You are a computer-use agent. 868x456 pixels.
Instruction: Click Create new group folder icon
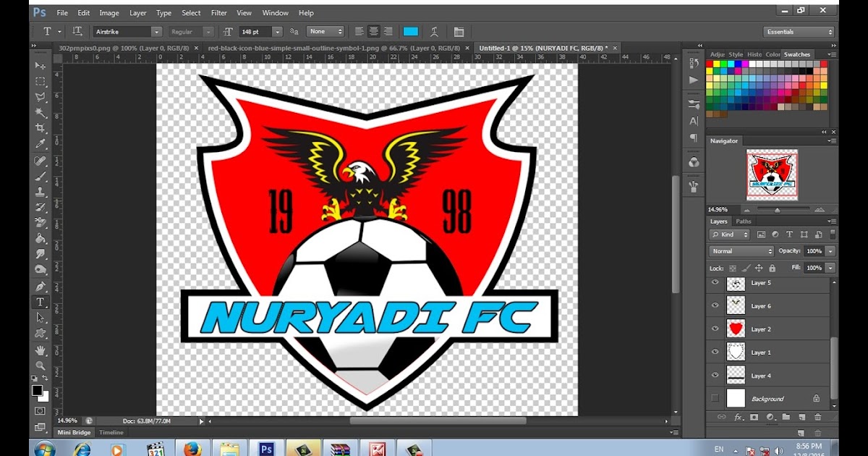pos(786,417)
